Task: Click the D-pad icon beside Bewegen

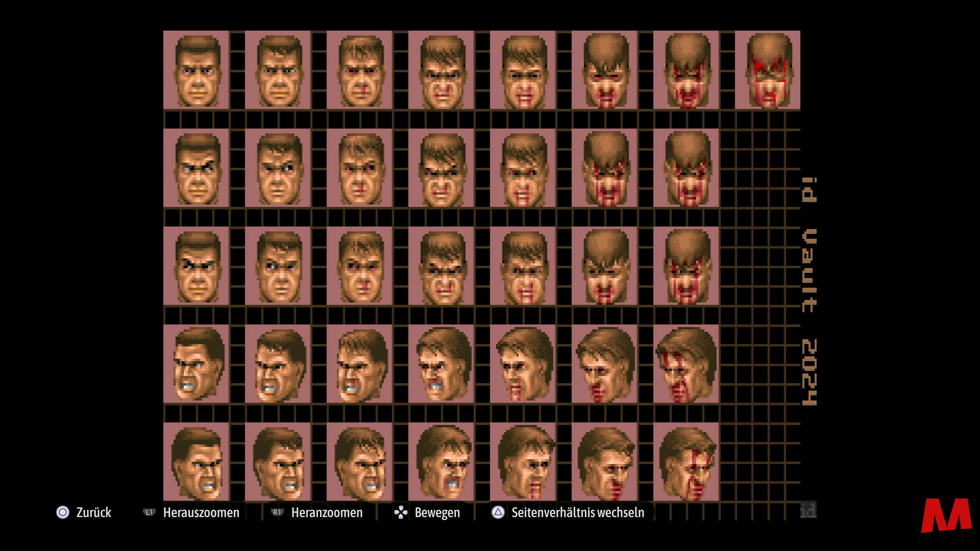Action: pos(401,512)
